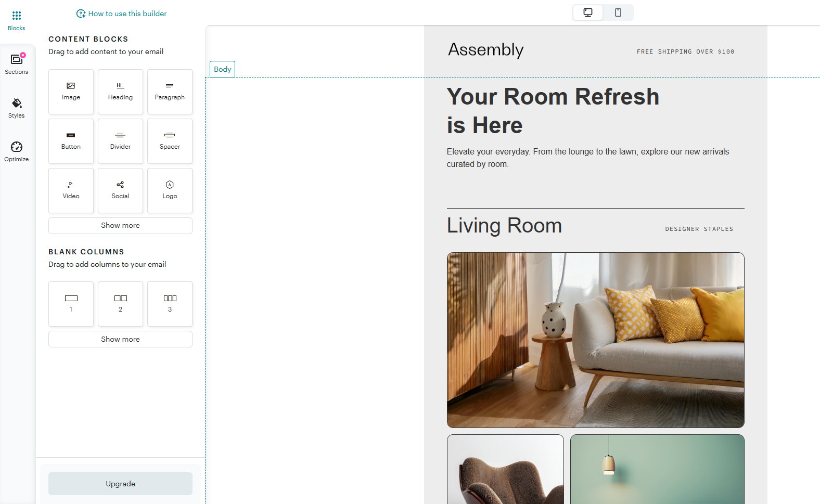This screenshot has height=504, width=820.
Task: Open the Styles panel tab
Action: coord(16,108)
